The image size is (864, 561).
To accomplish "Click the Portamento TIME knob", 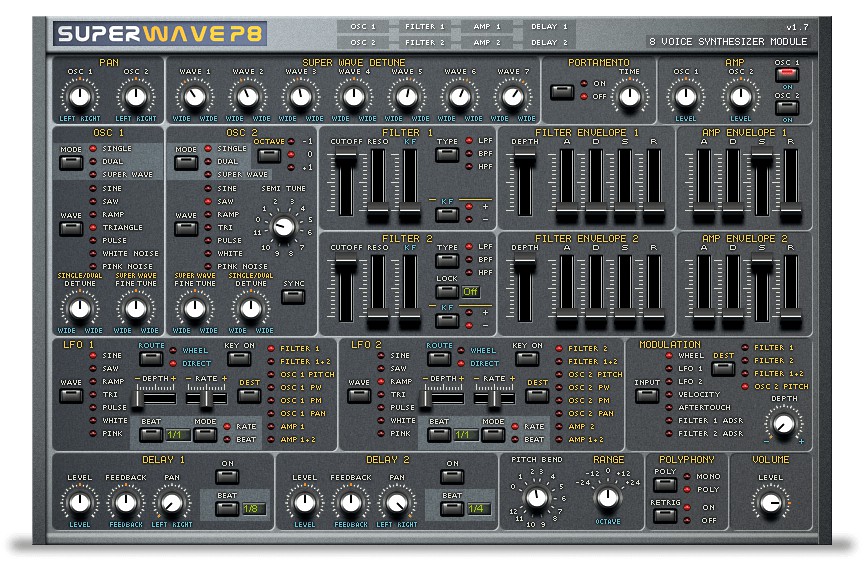I will point(629,96).
